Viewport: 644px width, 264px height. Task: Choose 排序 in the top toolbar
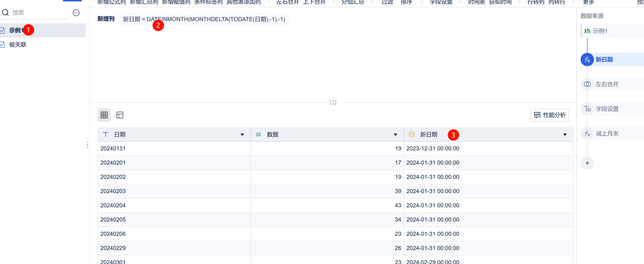(406, 2)
